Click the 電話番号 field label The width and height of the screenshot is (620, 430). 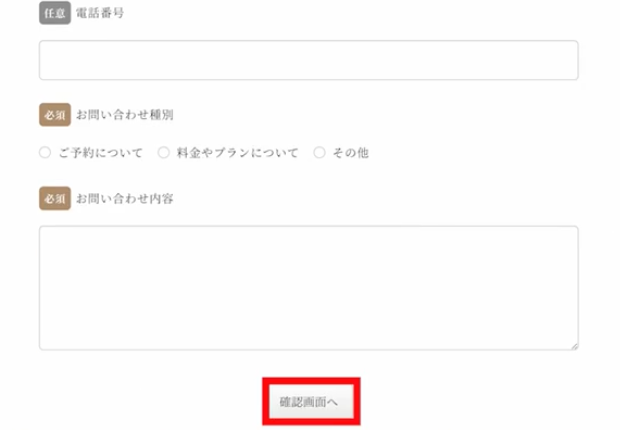(100, 13)
